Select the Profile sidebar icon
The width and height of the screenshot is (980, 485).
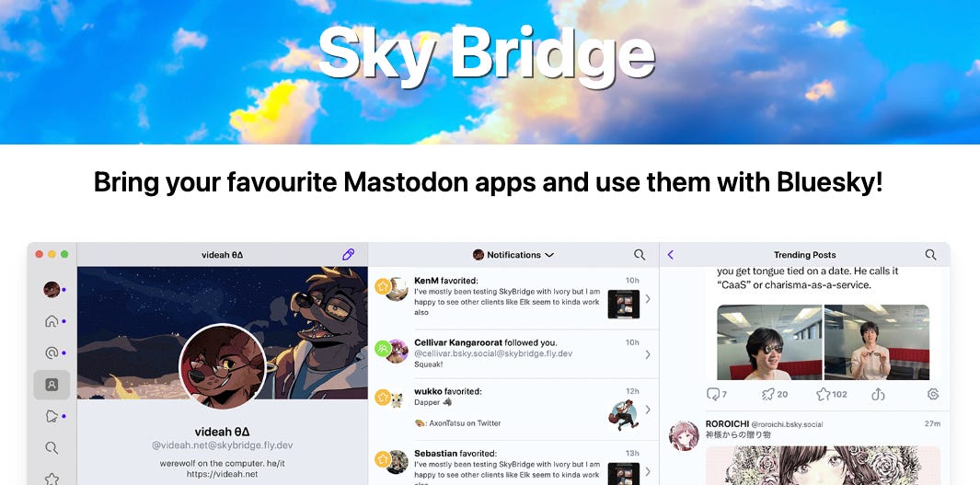click(x=52, y=385)
